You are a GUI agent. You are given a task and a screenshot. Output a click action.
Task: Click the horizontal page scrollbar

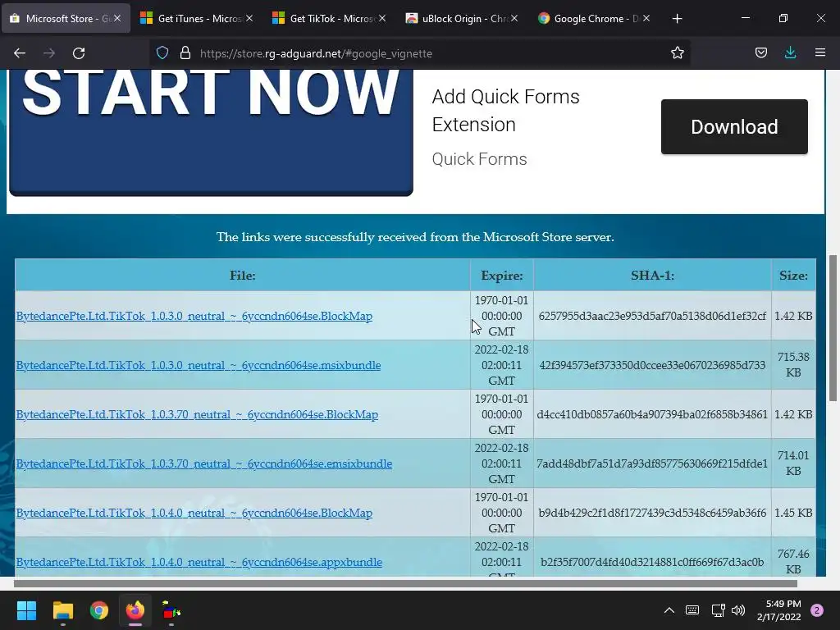(x=405, y=583)
